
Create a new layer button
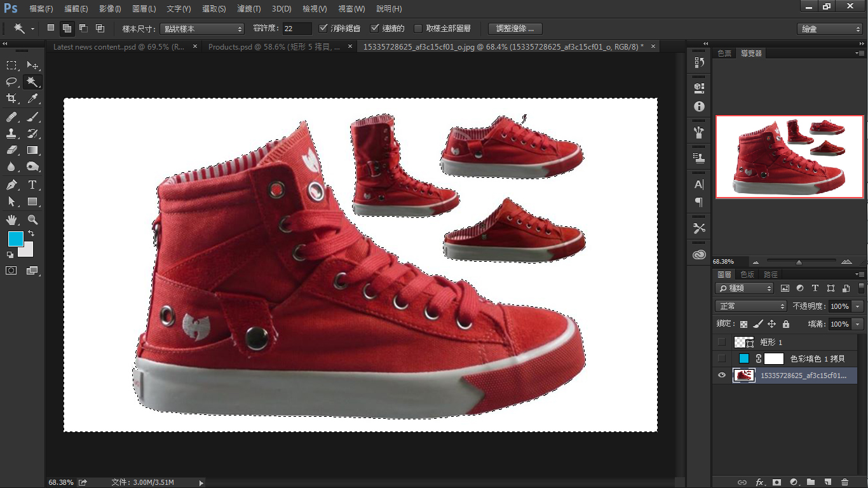[x=827, y=482]
